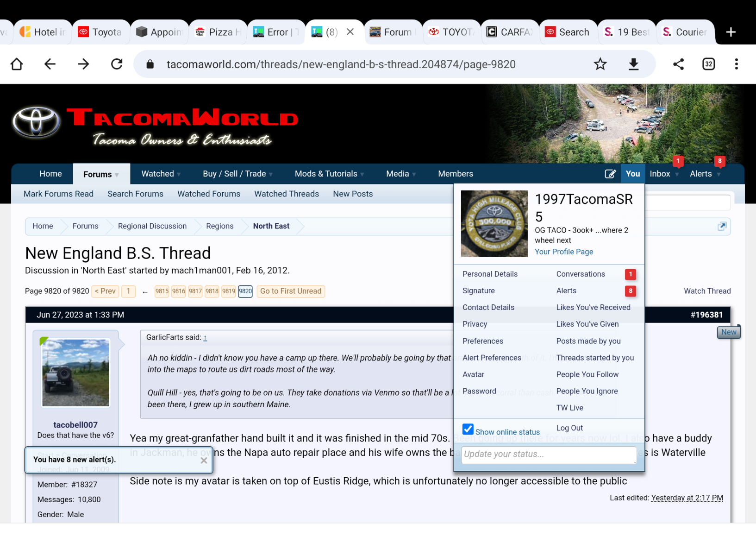Open Your Profile Page link

564,252
